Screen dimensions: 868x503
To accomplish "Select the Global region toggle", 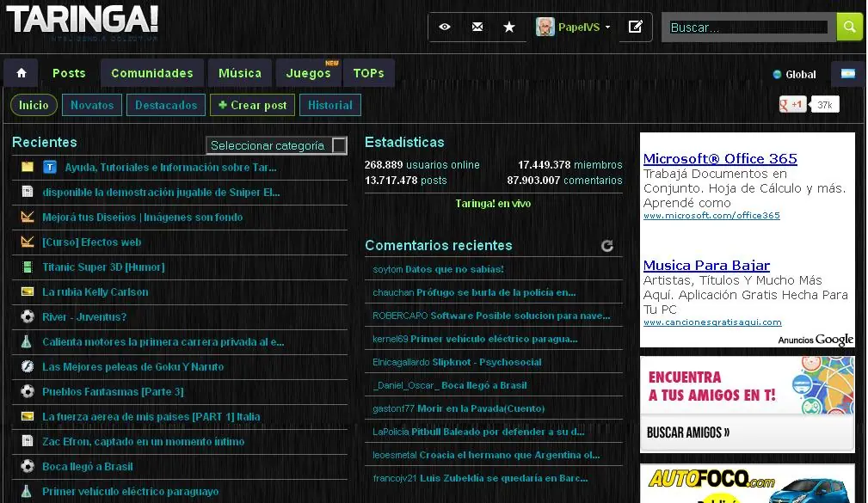I will 794,74.
